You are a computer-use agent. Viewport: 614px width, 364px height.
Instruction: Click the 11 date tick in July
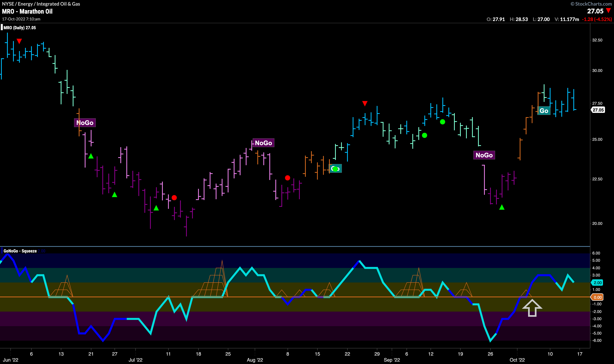(168, 354)
